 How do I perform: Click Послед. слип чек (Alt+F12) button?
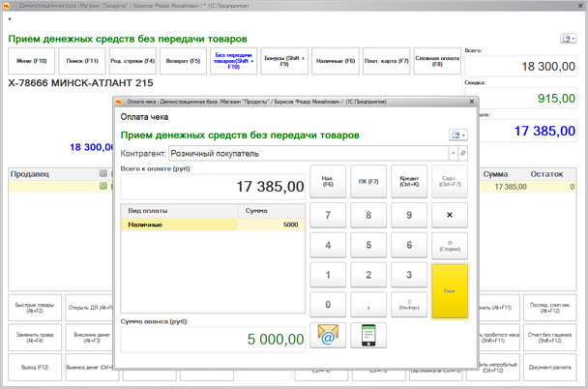[549, 308]
